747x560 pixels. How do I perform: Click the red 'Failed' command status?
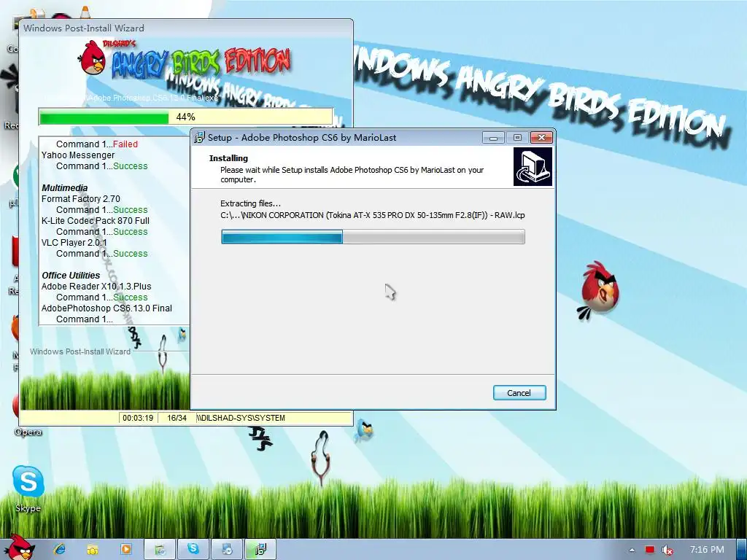pos(125,144)
